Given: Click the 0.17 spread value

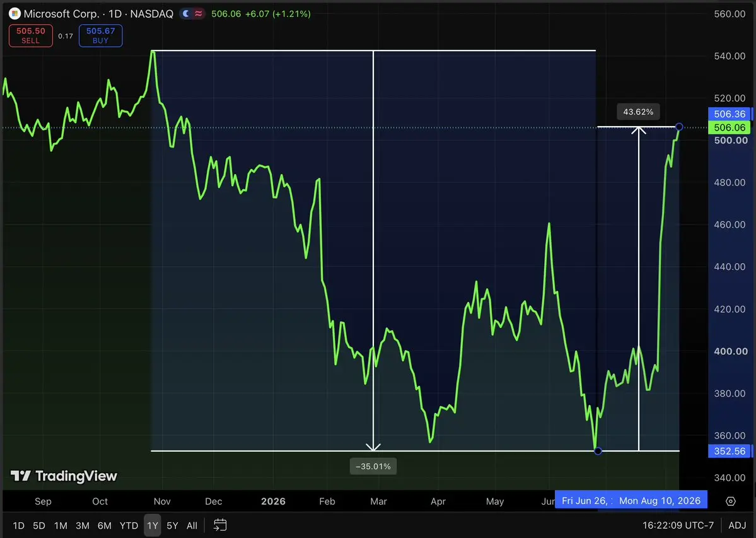Looking at the screenshot, I should [66, 36].
